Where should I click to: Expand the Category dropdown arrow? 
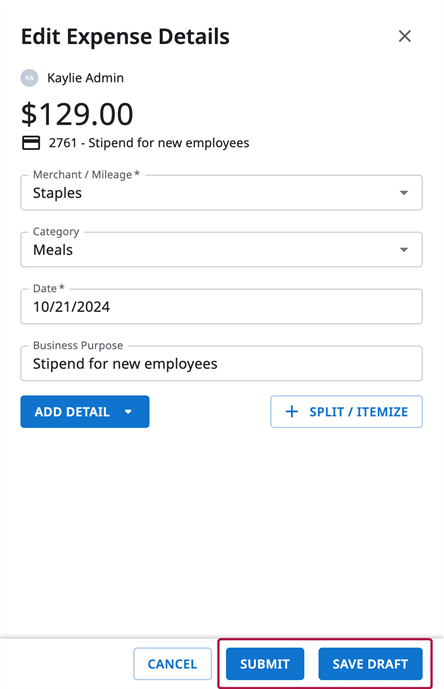click(x=404, y=250)
